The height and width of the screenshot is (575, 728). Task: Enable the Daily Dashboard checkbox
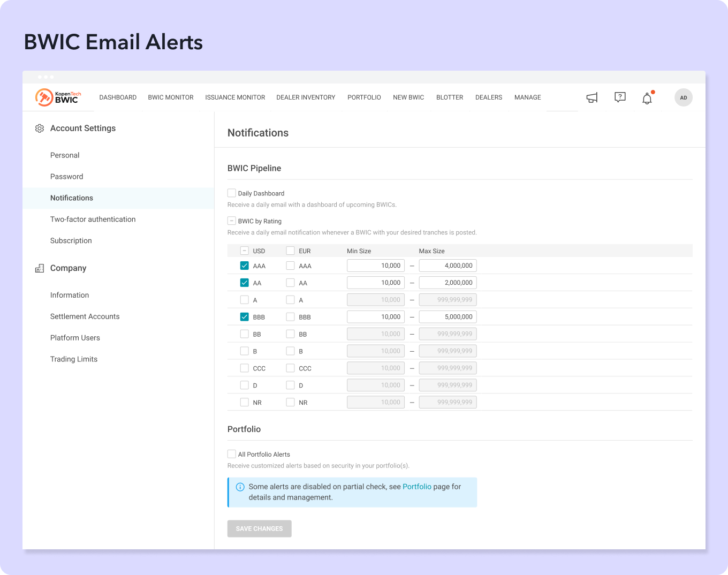(x=232, y=193)
